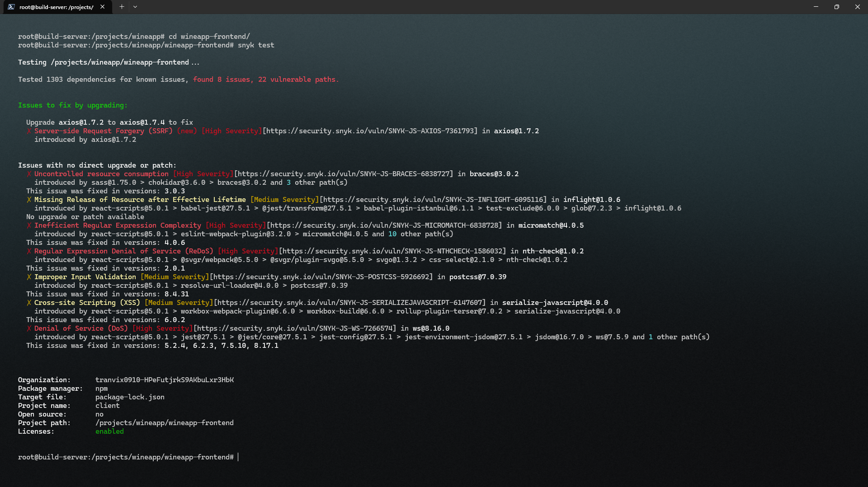The width and height of the screenshot is (868, 487).
Task: Open the SNYK-JS-POSTCSS-5926692 vulnerability link
Action: 321,276
